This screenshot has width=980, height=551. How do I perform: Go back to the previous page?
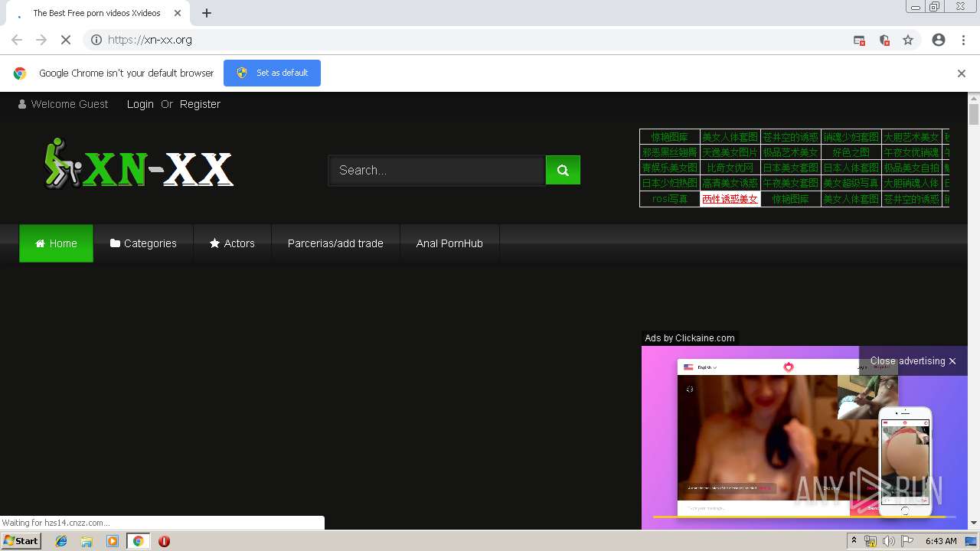(x=17, y=40)
